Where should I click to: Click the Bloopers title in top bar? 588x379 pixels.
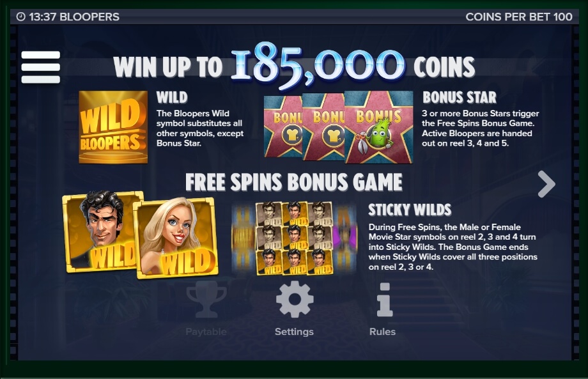(89, 17)
